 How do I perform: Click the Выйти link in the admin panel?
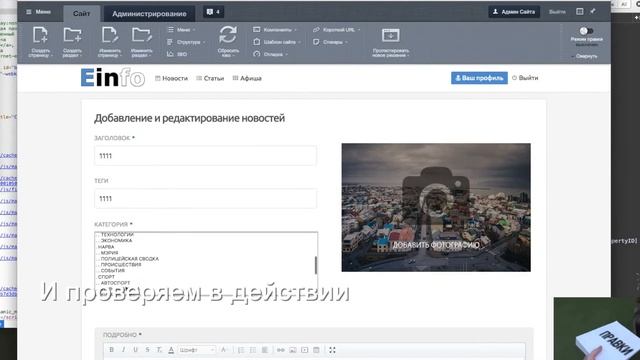[x=557, y=12]
